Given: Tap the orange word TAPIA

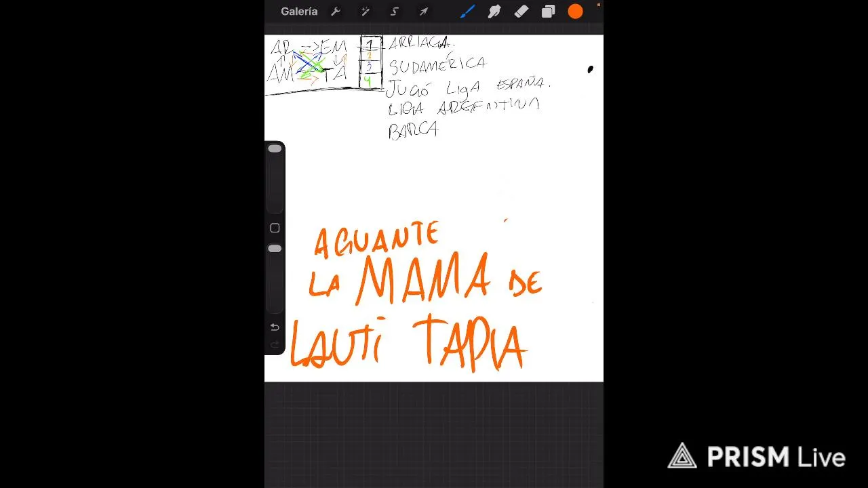Looking at the screenshot, I should pyautogui.click(x=469, y=343).
